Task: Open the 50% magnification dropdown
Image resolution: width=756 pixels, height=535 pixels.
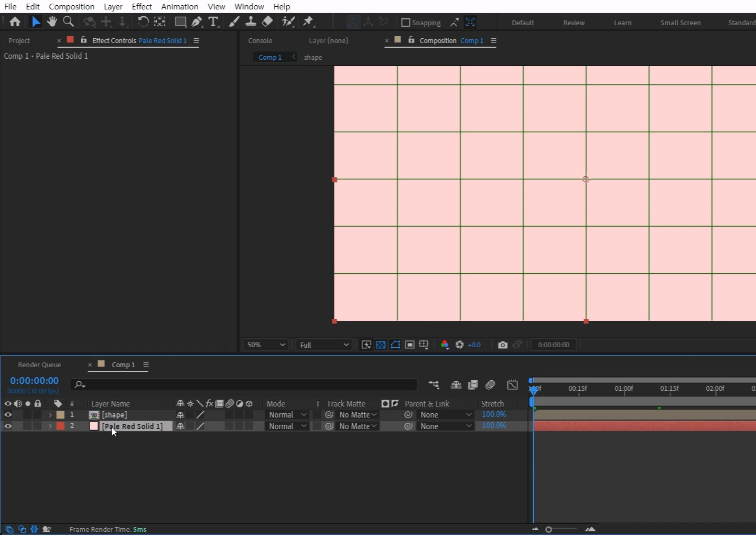Action: 266,345
